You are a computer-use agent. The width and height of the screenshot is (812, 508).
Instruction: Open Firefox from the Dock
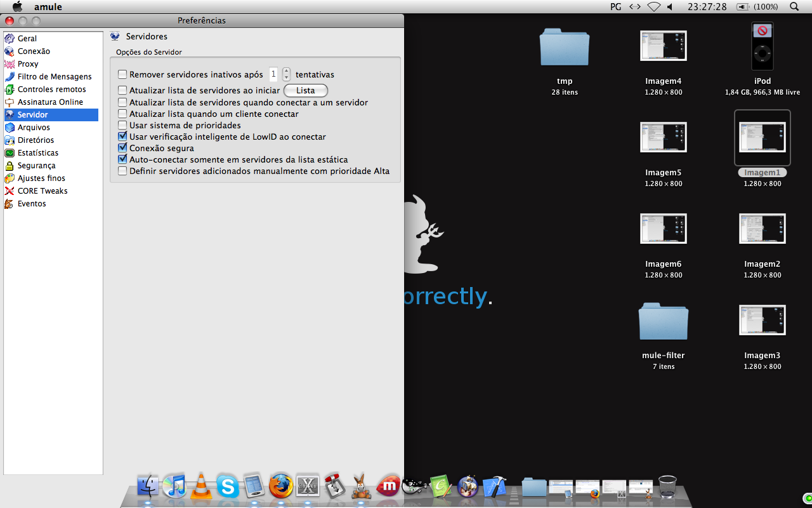coord(281,486)
